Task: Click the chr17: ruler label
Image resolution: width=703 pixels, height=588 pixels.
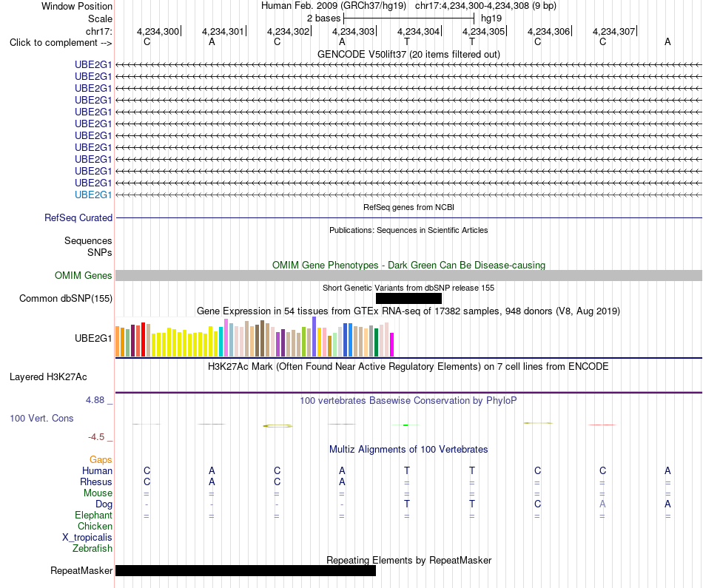Action: pyautogui.click(x=98, y=31)
